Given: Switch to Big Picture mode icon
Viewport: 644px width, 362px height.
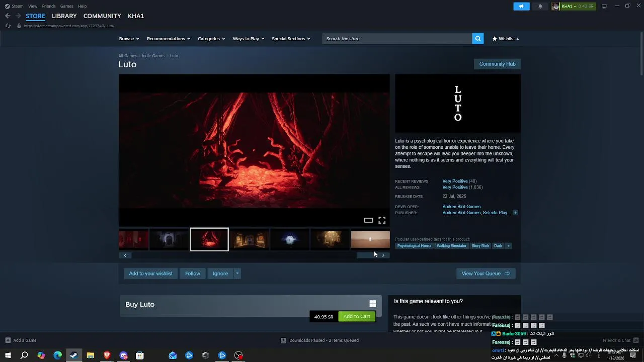Looking at the screenshot, I should [604, 6].
